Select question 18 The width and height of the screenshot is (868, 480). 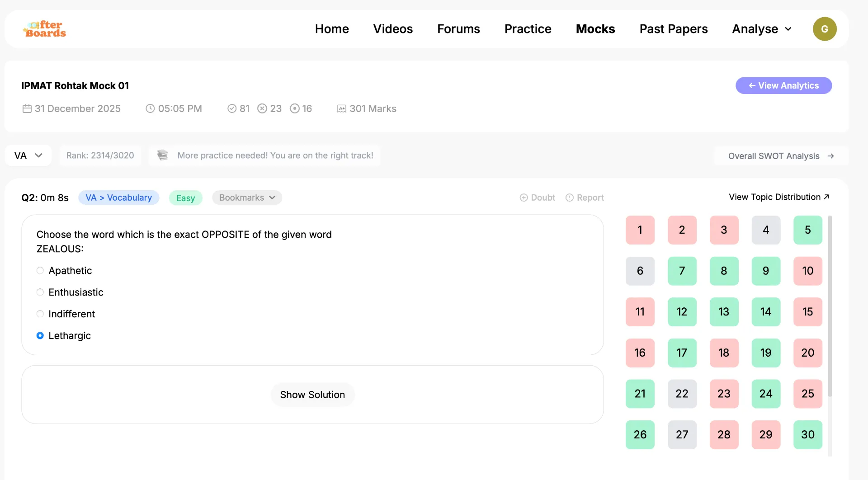click(724, 353)
